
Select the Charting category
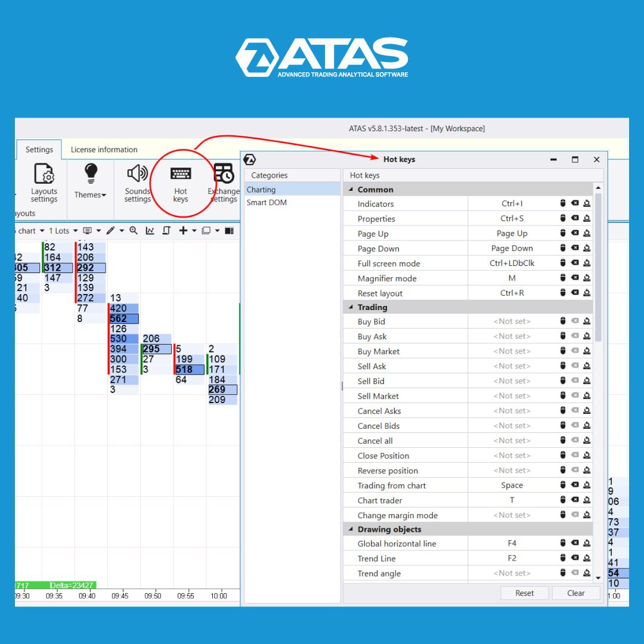point(292,190)
